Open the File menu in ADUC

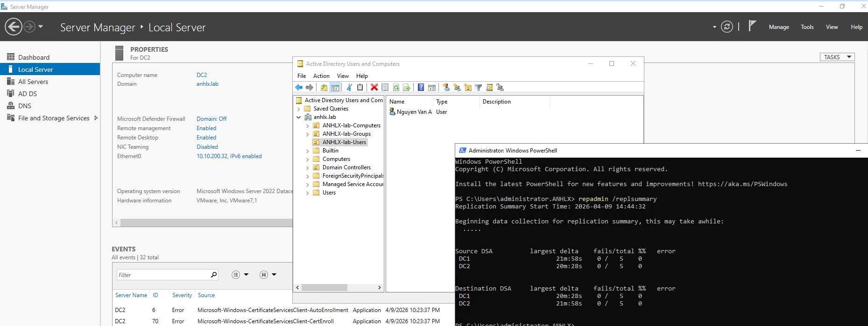pos(302,76)
